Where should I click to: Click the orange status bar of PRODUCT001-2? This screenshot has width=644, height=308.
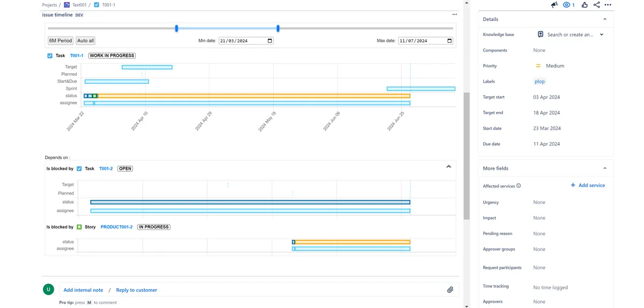tap(353, 242)
